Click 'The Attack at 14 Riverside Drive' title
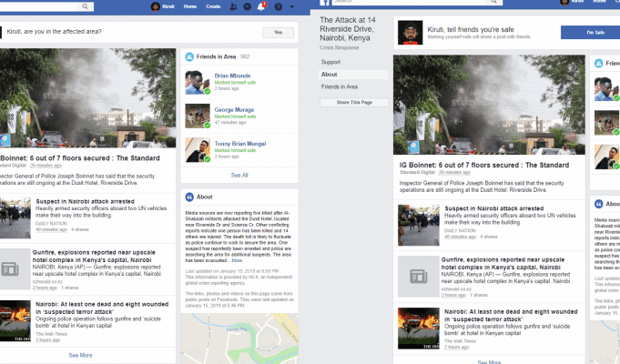The image size is (620, 364). click(x=348, y=29)
